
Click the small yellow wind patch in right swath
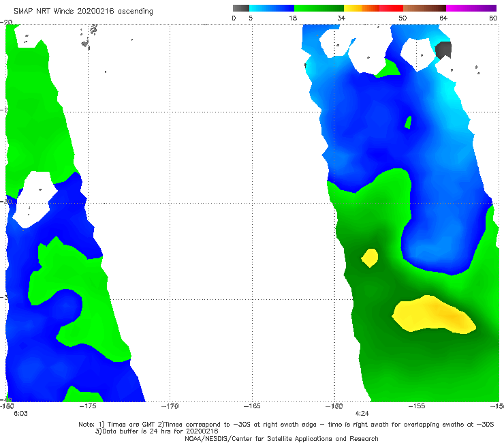(x=370, y=258)
